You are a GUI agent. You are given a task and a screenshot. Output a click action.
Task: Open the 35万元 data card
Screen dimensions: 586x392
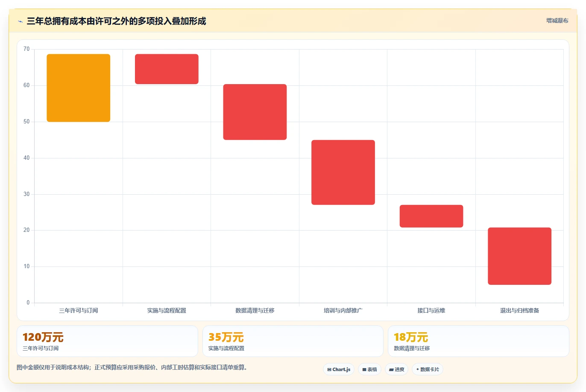click(293, 341)
